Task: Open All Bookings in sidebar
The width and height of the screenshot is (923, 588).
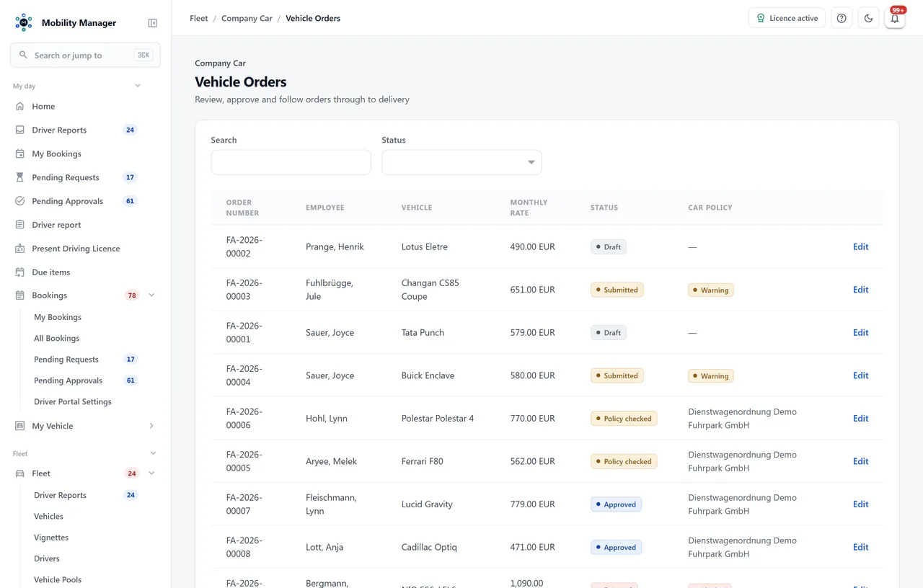Action: click(x=57, y=338)
